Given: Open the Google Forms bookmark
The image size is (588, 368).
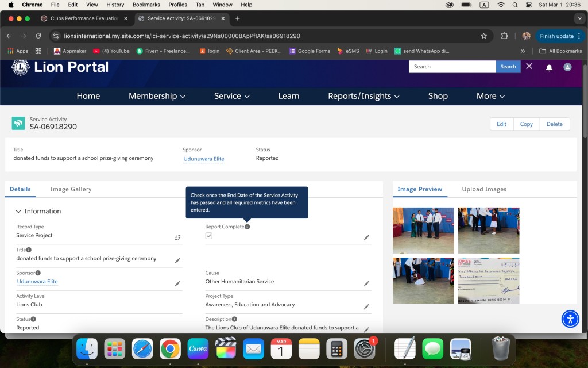Looking at the screenshot, I should pyautogui.click(x=310, y=51).
